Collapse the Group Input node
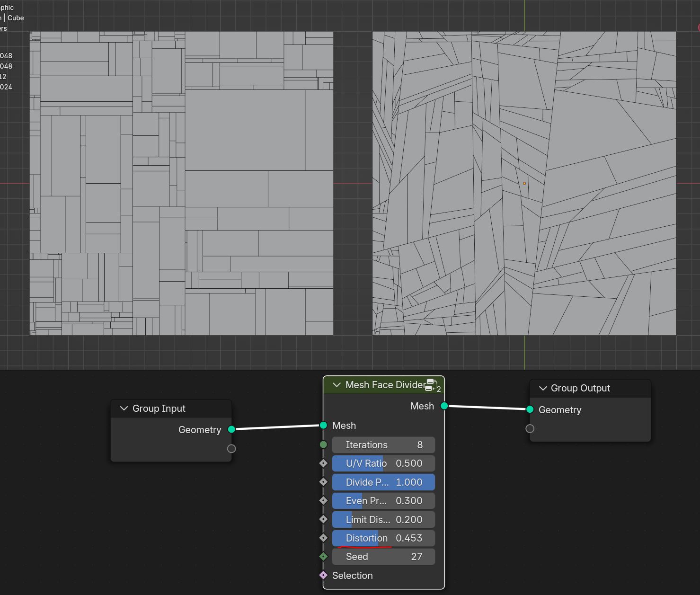The height and width of the screenshot is (595, 700). (124, 409)
